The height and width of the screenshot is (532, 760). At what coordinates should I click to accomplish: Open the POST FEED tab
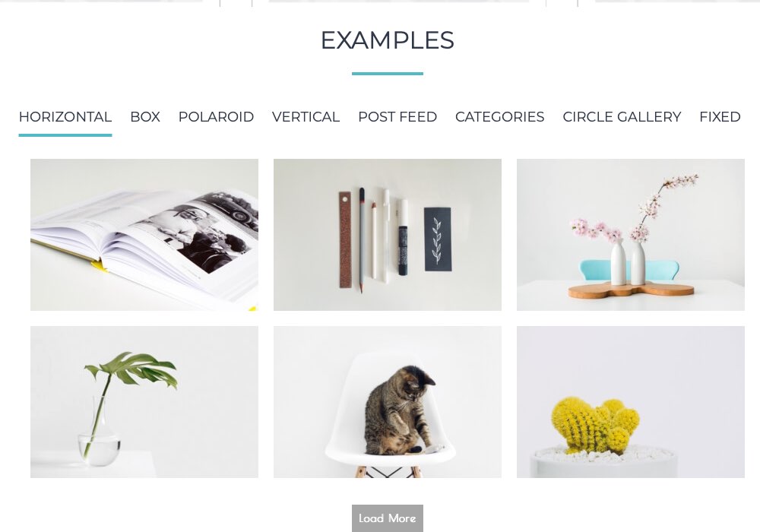click(x=397, y=117)
